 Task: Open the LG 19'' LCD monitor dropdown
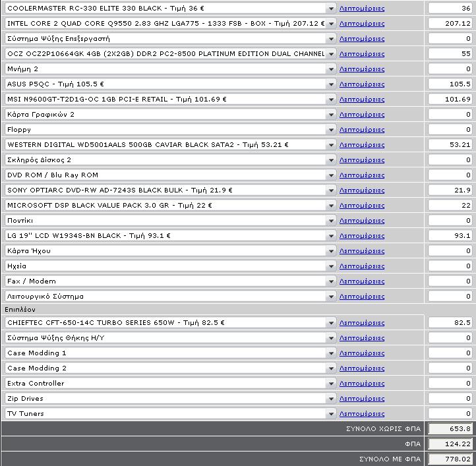[x=330, y=236]
